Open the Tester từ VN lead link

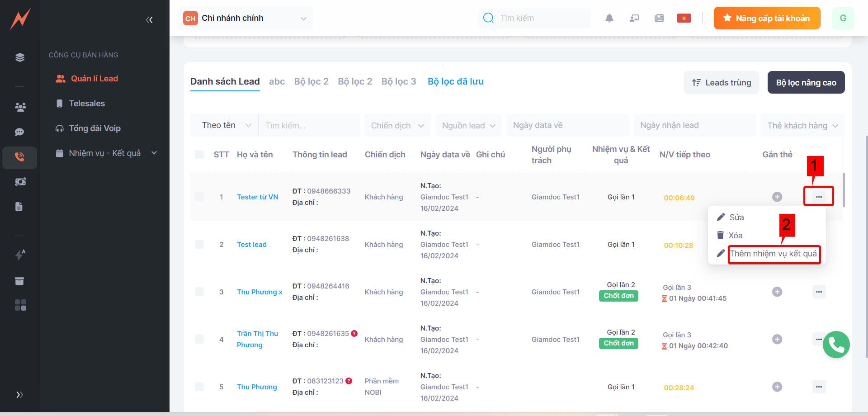pyautogui.click(x=257, y=197)
